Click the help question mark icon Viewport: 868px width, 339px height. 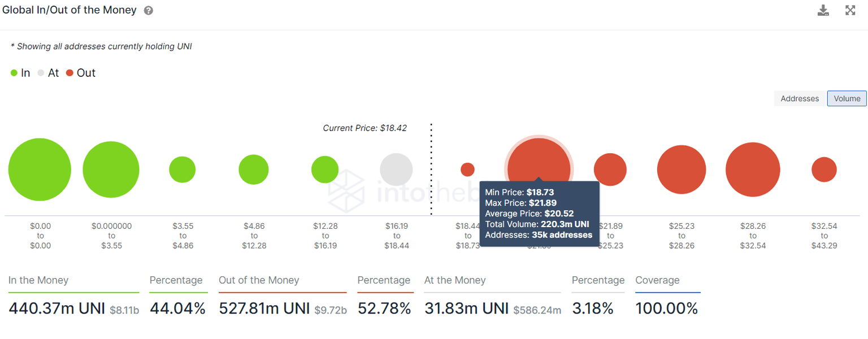click(148, 11)
